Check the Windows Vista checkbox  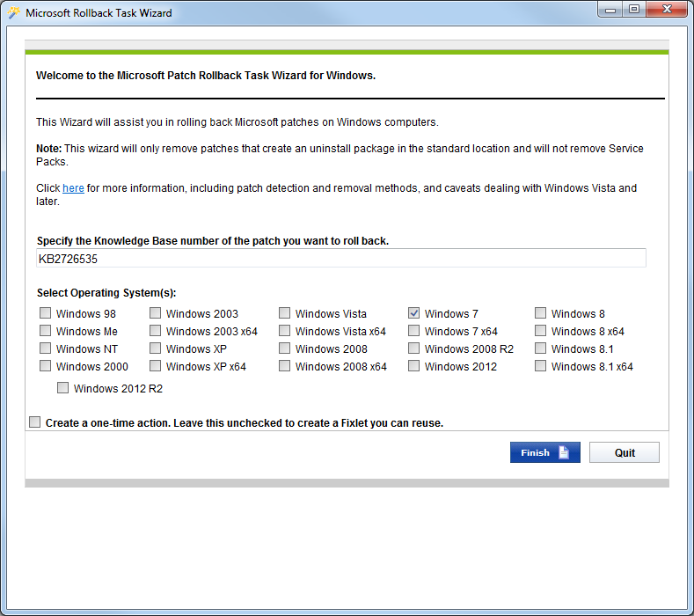click(x=285, y=313)
